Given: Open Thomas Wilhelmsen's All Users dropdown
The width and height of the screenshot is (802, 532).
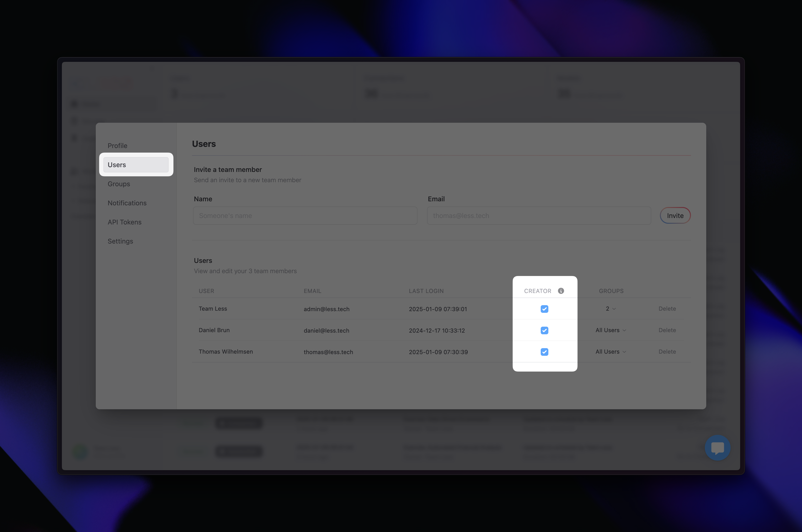Looking at the screenshot, I should pos(610,352).
